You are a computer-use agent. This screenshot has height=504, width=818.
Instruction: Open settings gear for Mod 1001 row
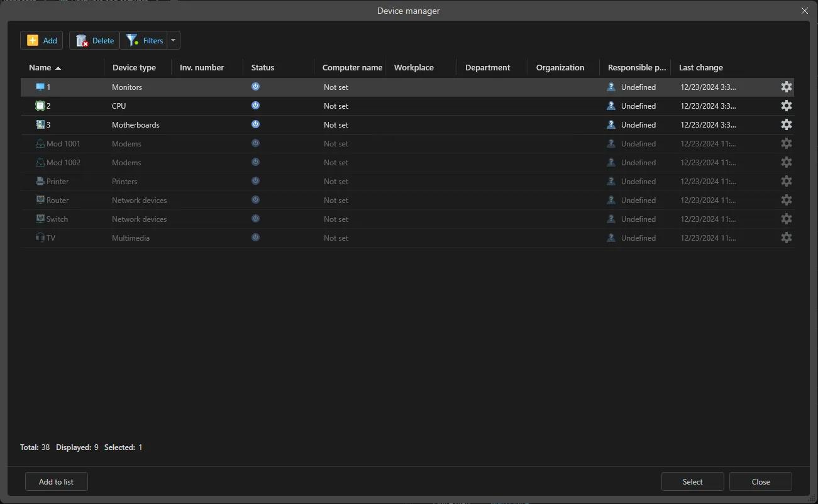coord(786,143)
